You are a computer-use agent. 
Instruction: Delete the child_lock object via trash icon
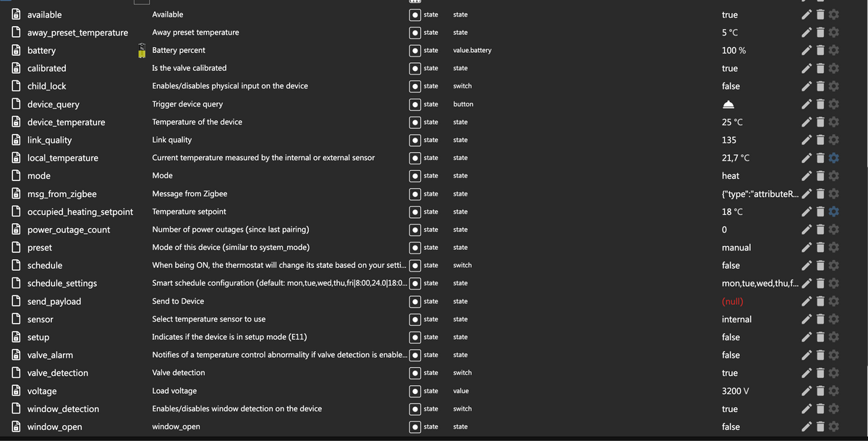[x=820, y=86]
